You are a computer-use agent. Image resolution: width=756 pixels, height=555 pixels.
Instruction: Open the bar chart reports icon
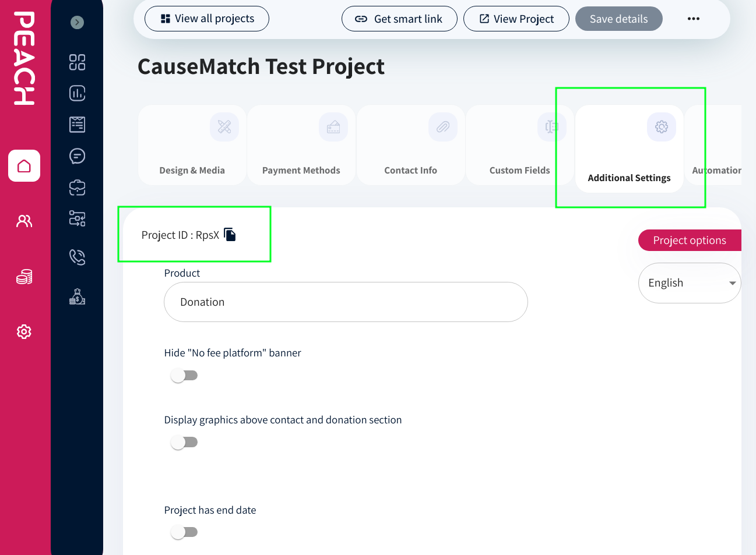point(77,93)
